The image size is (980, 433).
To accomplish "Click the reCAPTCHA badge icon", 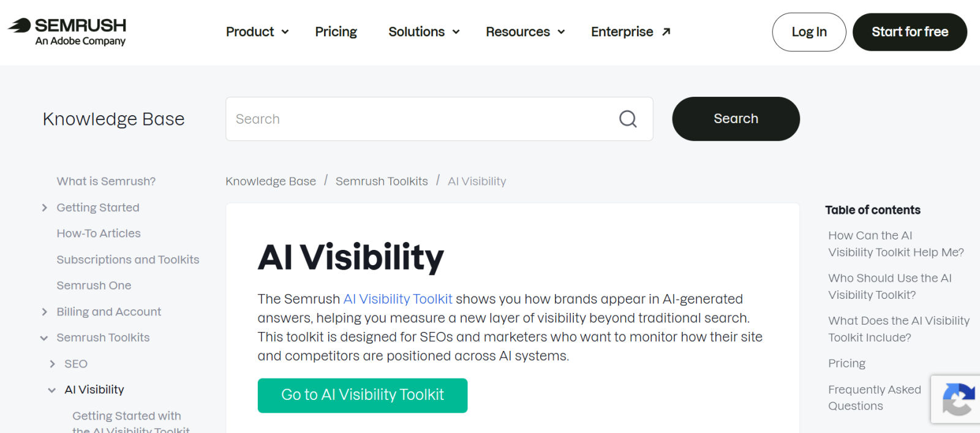I will coord(957,399).
